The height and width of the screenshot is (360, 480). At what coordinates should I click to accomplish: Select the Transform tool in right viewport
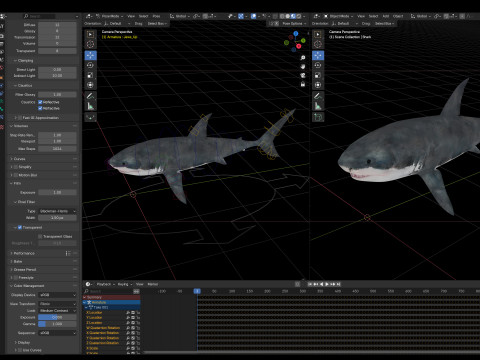[318, 85]
